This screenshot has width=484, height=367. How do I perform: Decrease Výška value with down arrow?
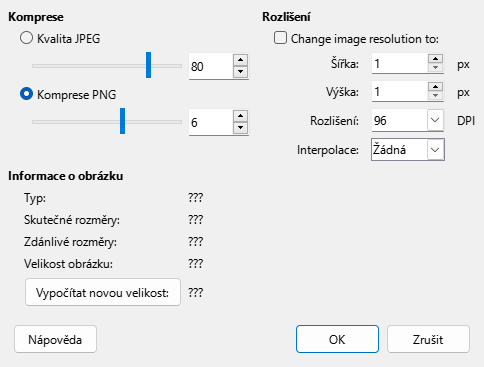[x=435, y=96]
